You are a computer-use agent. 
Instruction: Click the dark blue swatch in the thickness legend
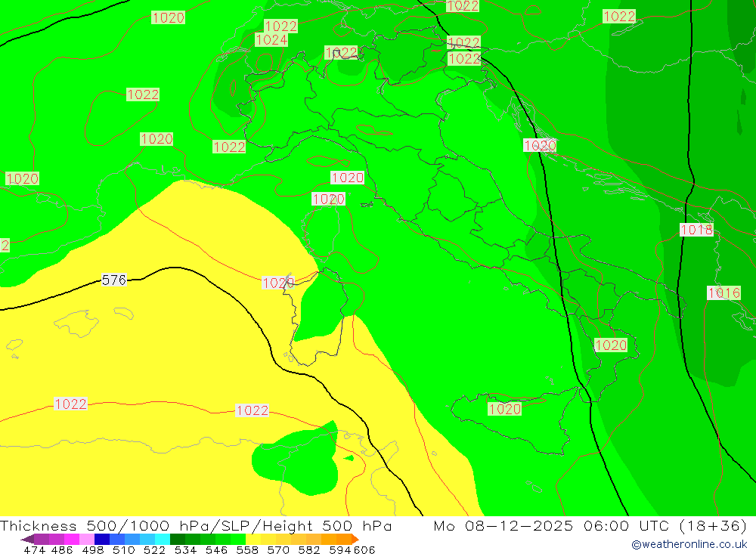(102, 539)
